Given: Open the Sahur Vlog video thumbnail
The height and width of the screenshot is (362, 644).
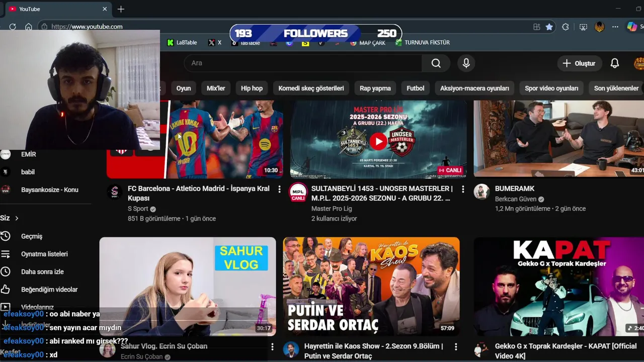Looking at the screenshot, I should [x=188, y=287].
